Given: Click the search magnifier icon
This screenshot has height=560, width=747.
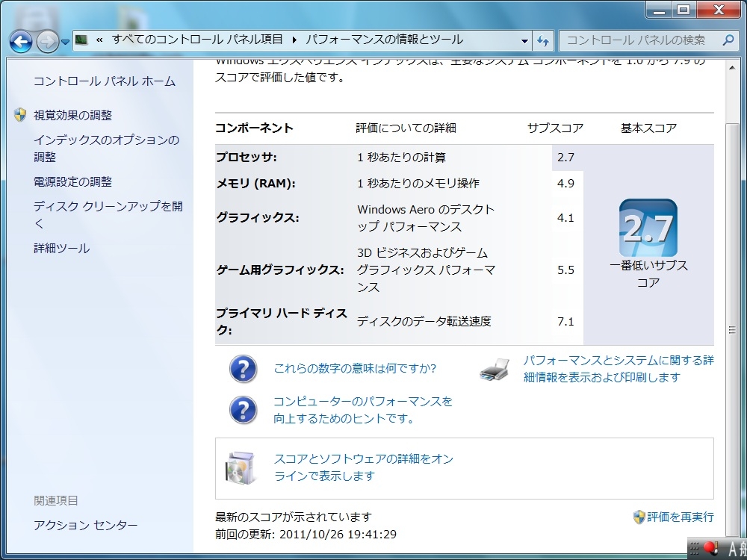Looking at the screenshot, I should 728,40.
